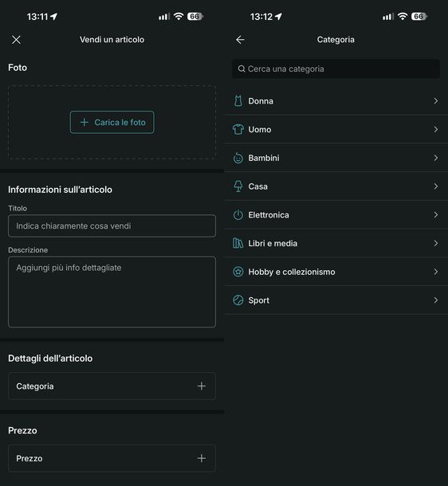Tap the 13:11 clock in status bar
The height and width of the screenshot is (486, 448).
37,17
